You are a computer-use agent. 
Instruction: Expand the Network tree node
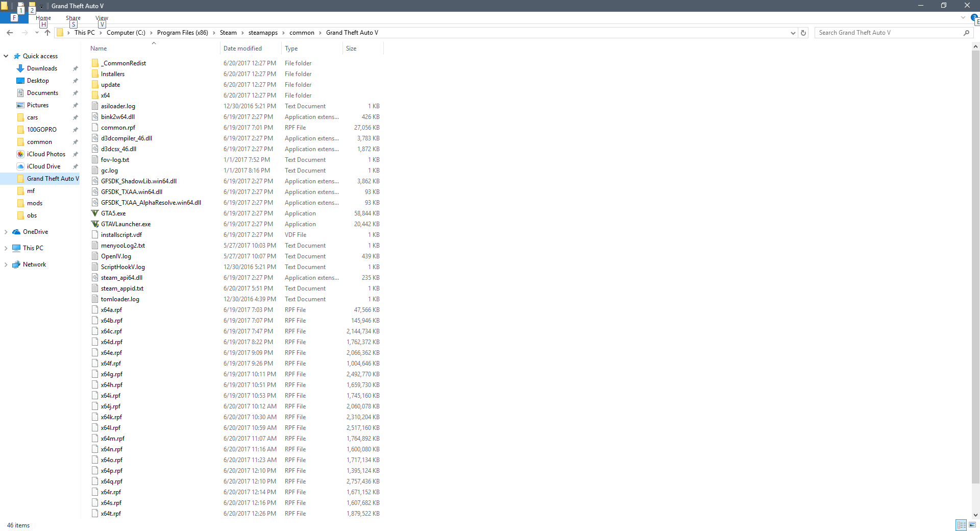point(6,264)
